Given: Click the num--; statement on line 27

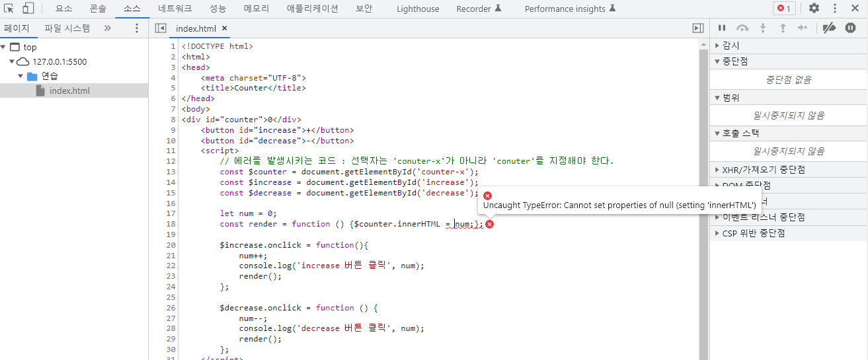Looking at the screenshot, I should click(253, 318).
